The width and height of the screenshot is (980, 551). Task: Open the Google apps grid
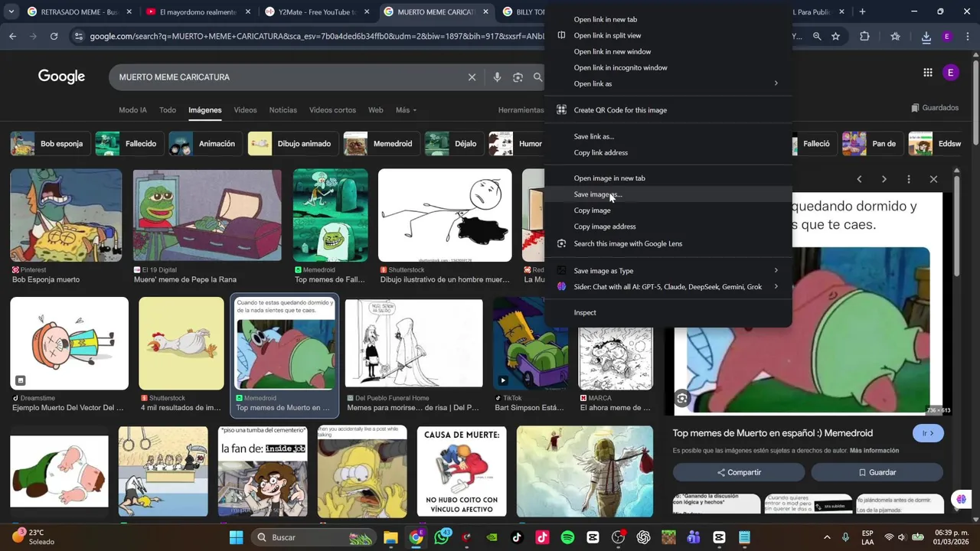click(927, 73)
